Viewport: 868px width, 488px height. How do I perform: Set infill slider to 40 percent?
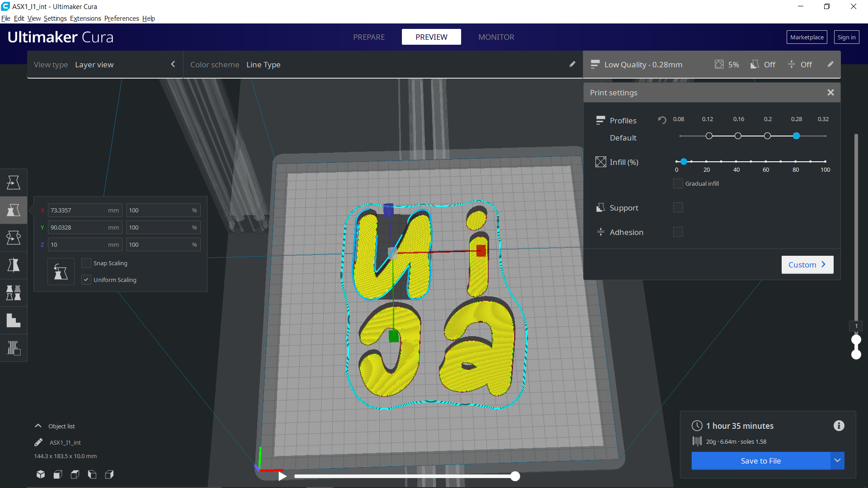pos(736,161)
